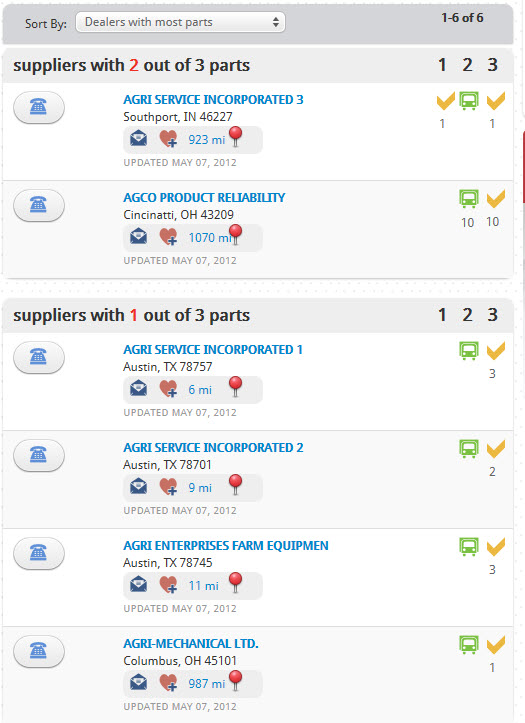Click part 1 checkmark for Agri Service Incorporated 3
Viewport: 525px width, 723px height.
(x=446, y=101)
